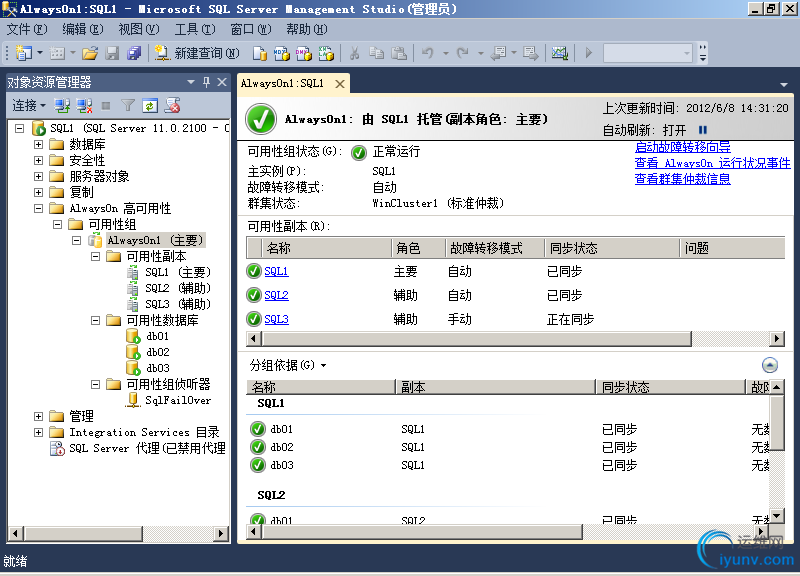Screen dimensions: 800x576
Task: Click the Filter funnel icon
Action: pos(128,106)
